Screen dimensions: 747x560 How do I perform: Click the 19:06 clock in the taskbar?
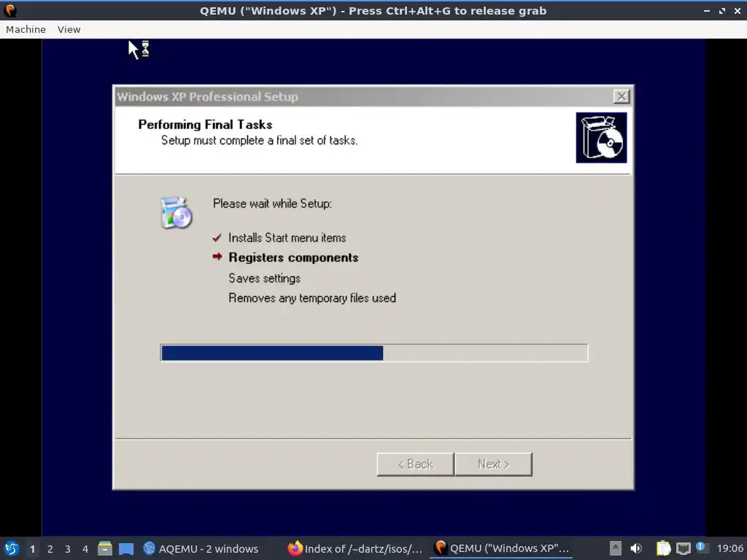(x=729, y=548)
